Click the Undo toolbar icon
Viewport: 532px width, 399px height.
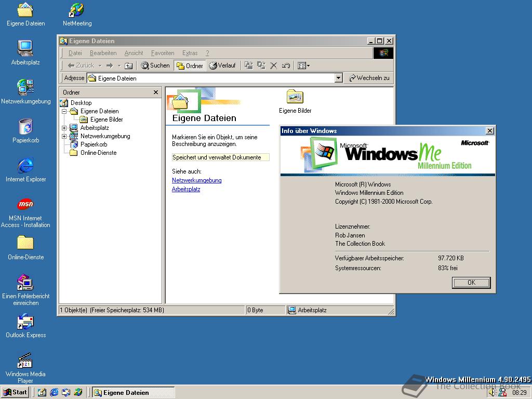[286, 65]
